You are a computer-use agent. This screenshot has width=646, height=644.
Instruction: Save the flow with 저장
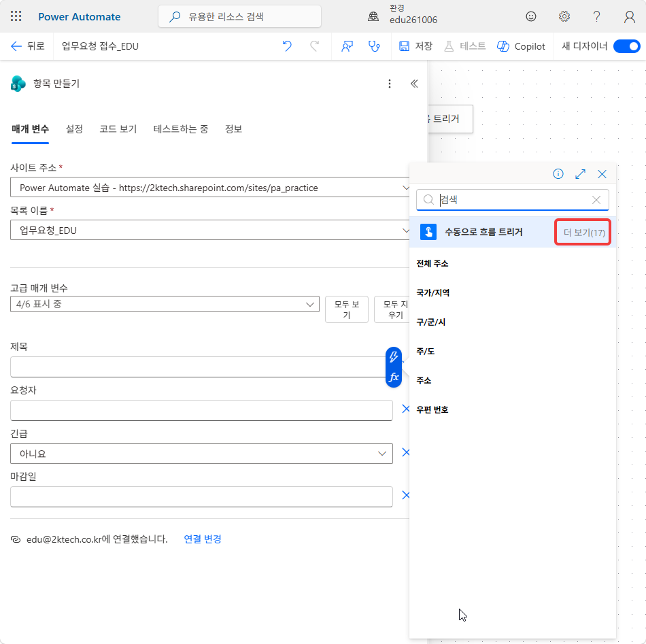[x=415, y=46]
